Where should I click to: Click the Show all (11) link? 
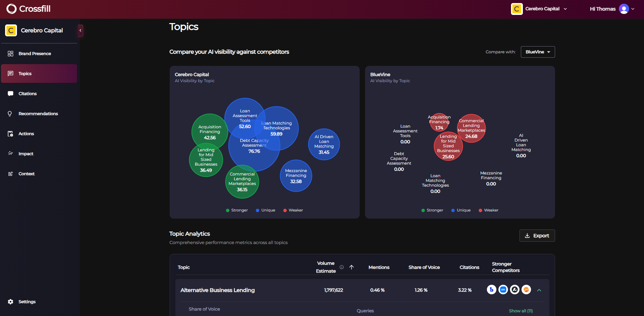click(521, 311)
